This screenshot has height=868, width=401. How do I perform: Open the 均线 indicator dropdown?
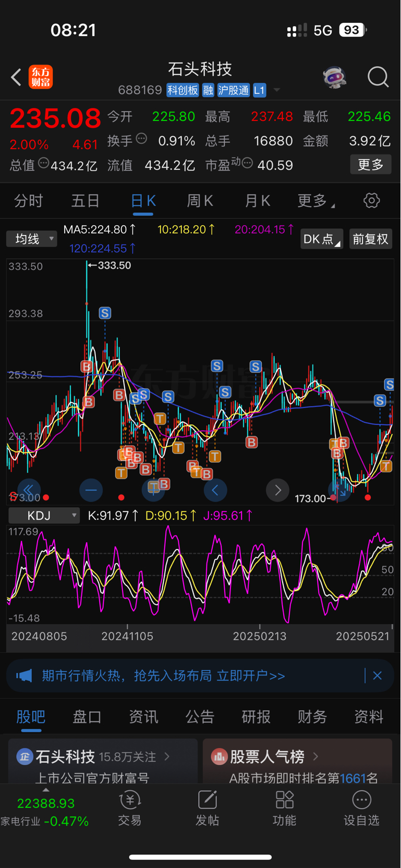tap(32, 239)
